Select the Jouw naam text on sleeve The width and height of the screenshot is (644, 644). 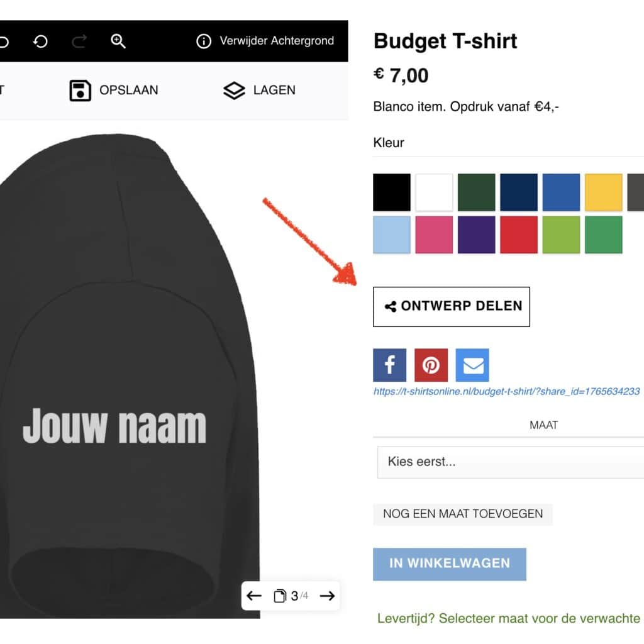pos(114,426)
